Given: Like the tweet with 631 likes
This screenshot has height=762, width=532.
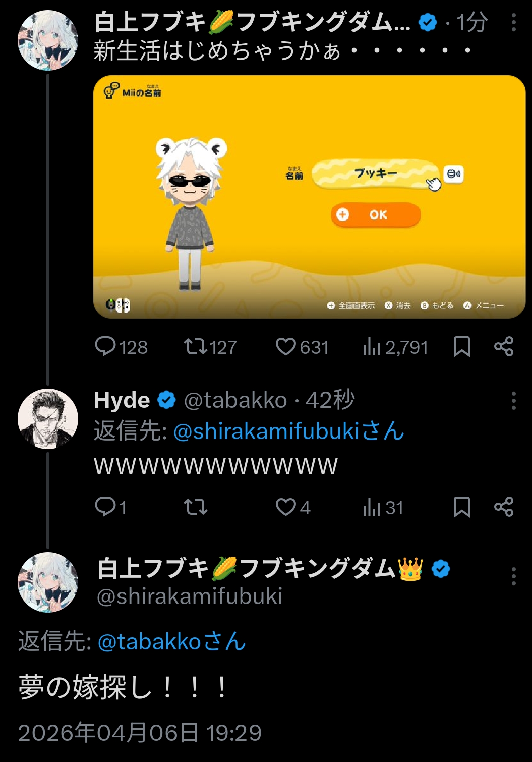Looking at the screenshot, I should click(x=286, y=347).
